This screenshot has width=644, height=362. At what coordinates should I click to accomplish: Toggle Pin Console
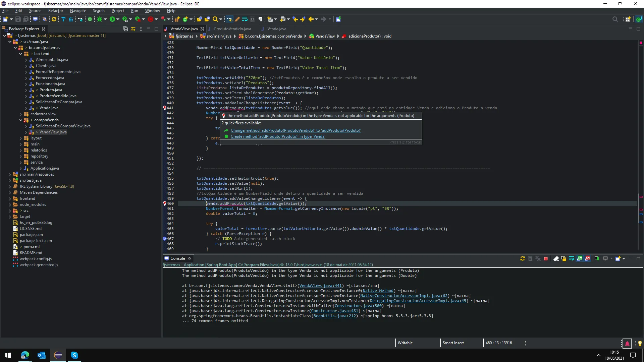coord(597,258)
